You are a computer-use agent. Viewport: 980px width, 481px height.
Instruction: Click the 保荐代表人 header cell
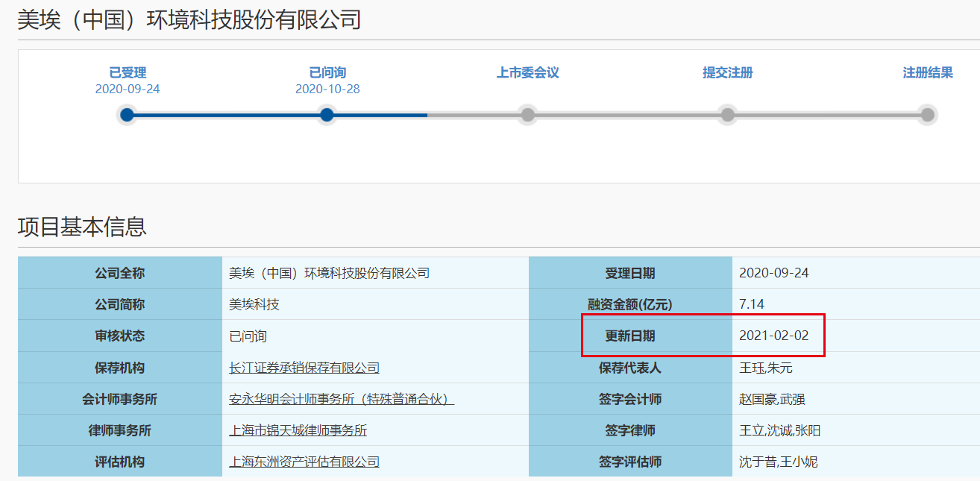pos(630,368)
